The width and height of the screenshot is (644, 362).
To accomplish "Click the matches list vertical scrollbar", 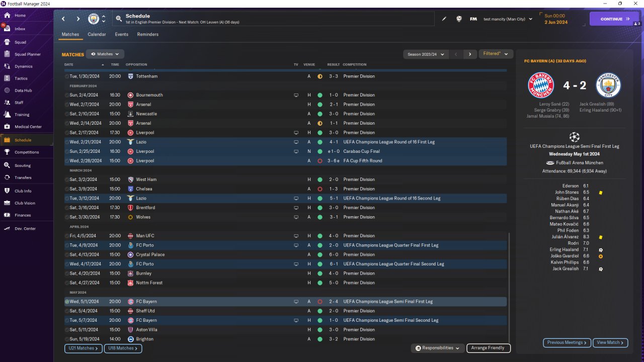I will 509,287.
